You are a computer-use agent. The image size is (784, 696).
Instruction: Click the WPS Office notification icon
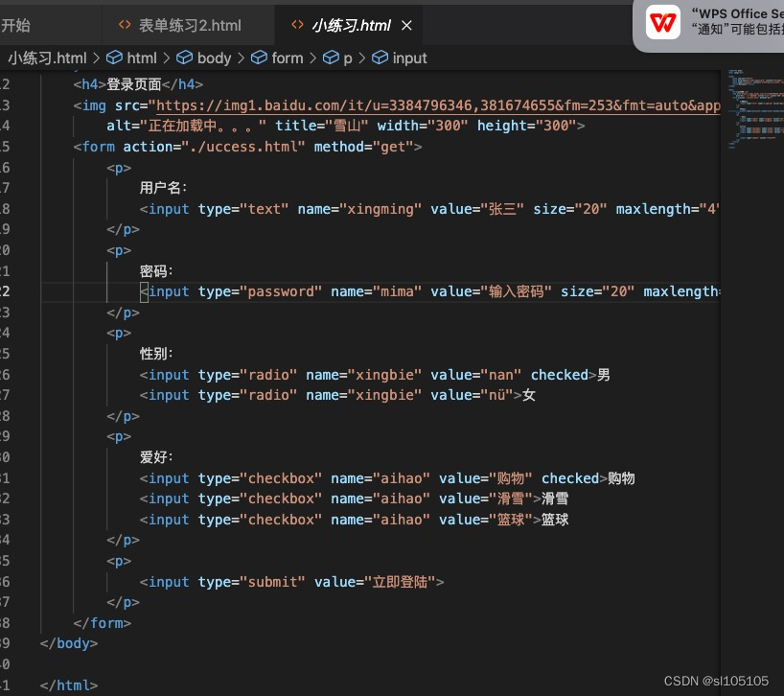coord(662,22)
